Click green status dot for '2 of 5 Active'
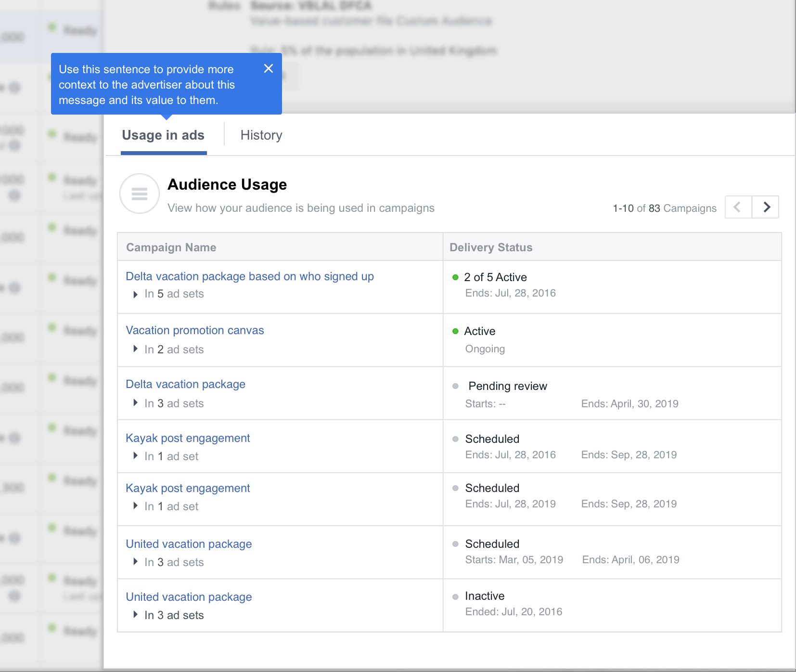 click(x=455, y=277)
